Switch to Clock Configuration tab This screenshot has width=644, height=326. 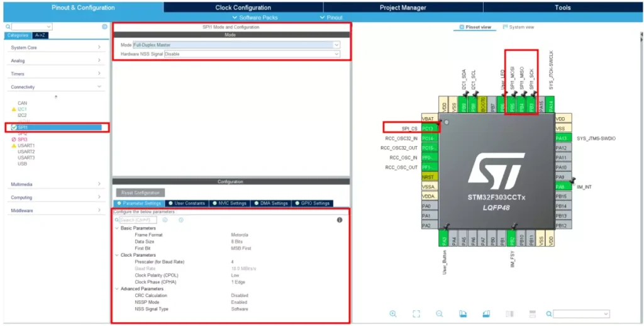(243, 8)
